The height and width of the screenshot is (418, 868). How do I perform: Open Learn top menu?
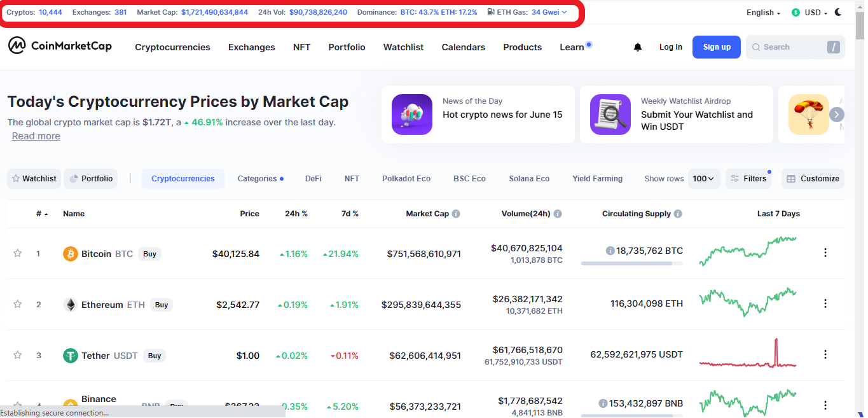point(572,47)
